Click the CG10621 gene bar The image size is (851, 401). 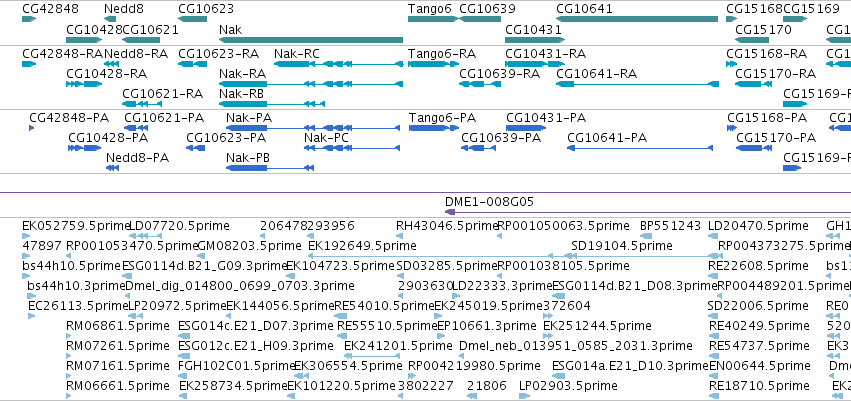[x=141, y=40]
